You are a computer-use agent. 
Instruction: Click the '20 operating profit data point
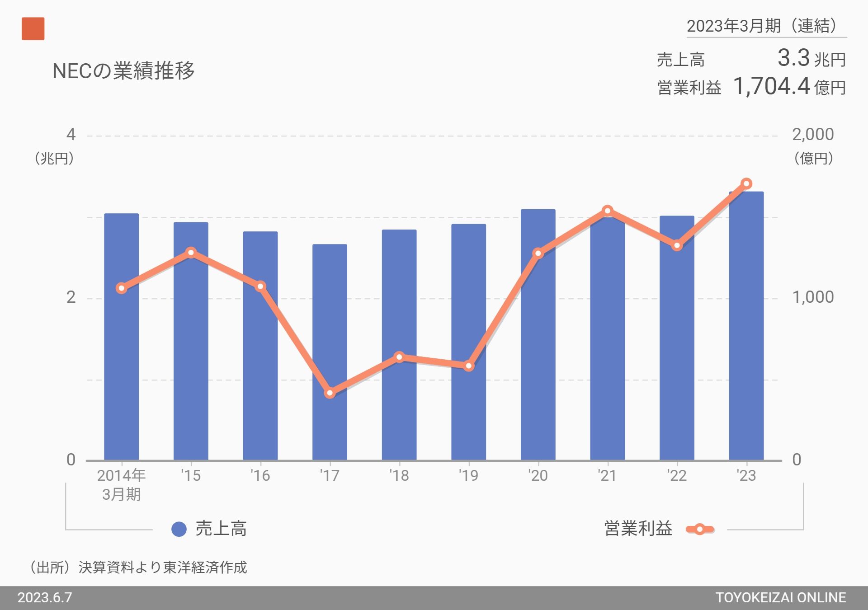click(538, 253)
